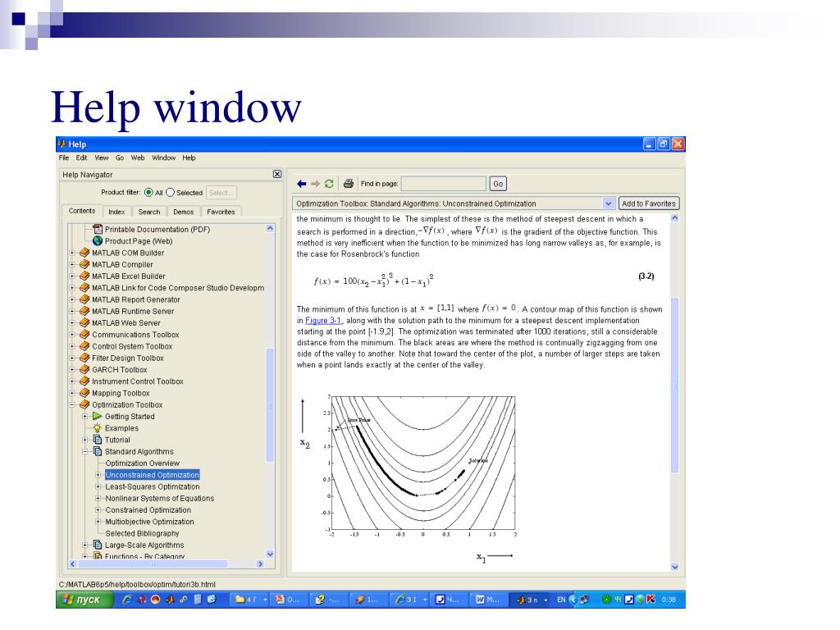Screen dimensions: 840x630
Task: Click the red K antivirus tray icon
Action: pyautogui.click(x=651, y=600)
